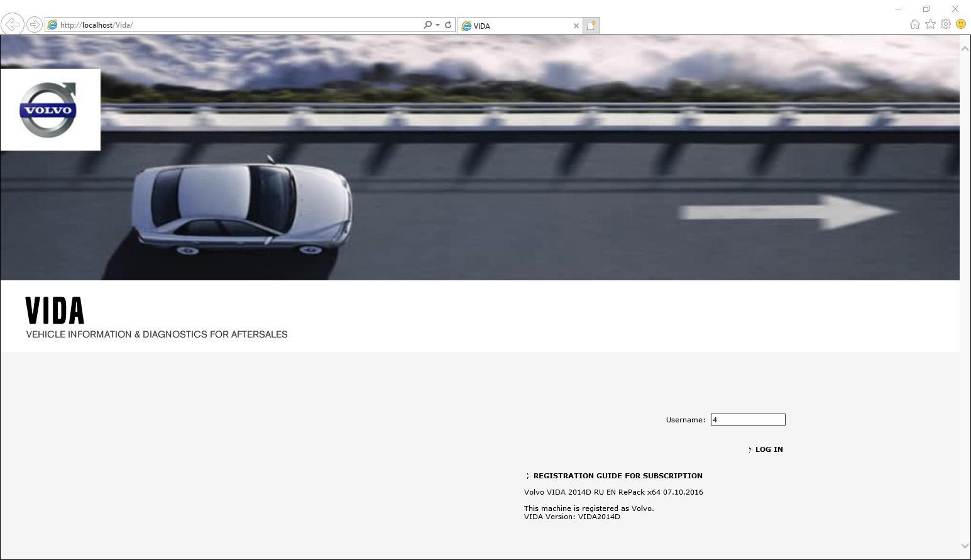
Task: Click the search magnifier icon in address bar
Action: [x=428, y=25]
